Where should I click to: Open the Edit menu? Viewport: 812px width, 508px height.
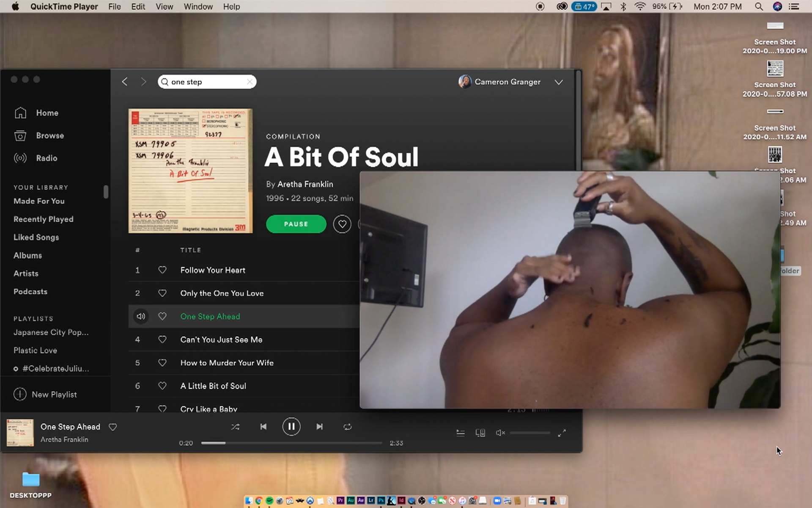138,6
